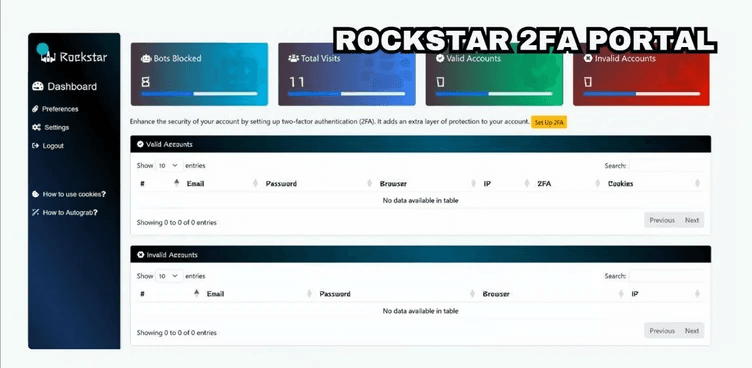Click the Valid Accounts card check icon
Viewport: 752px width, 368px height.
pos(440,59)
